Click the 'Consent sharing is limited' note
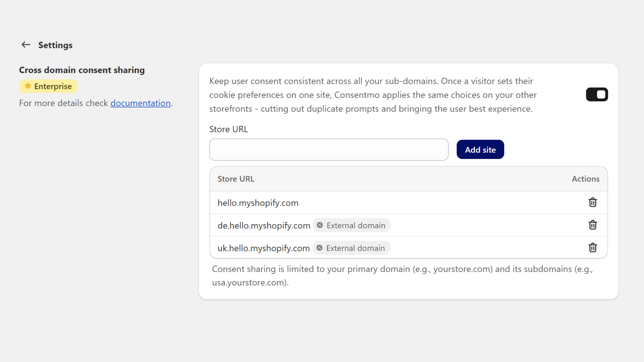The width and height of the screenshot is (644, 362). point(402,276)
